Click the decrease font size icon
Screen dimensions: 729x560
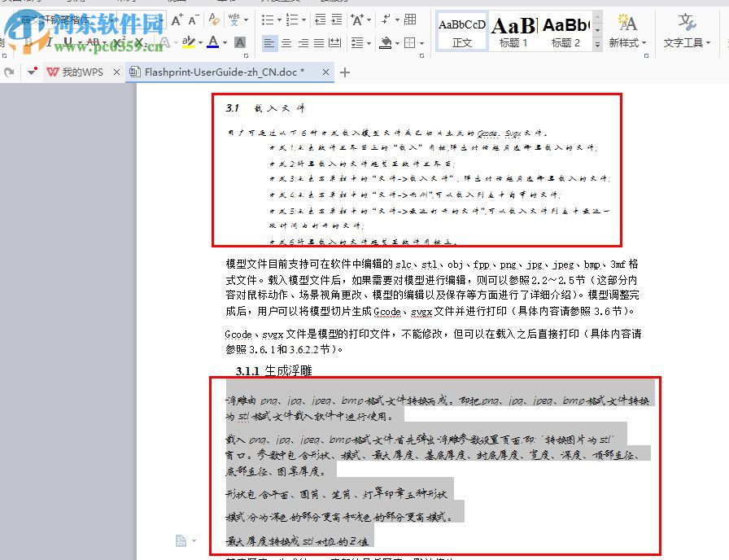(192, 20)
